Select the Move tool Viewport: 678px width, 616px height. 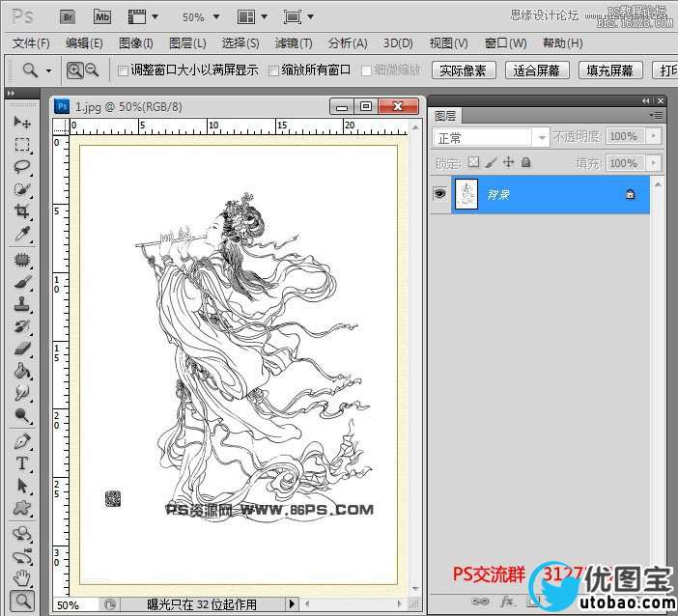click(21, 123)
